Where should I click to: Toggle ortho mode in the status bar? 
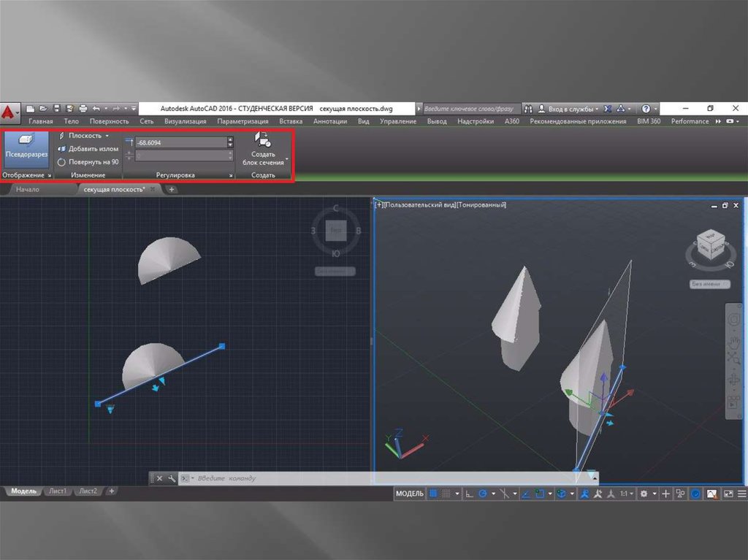coord(469,494)
